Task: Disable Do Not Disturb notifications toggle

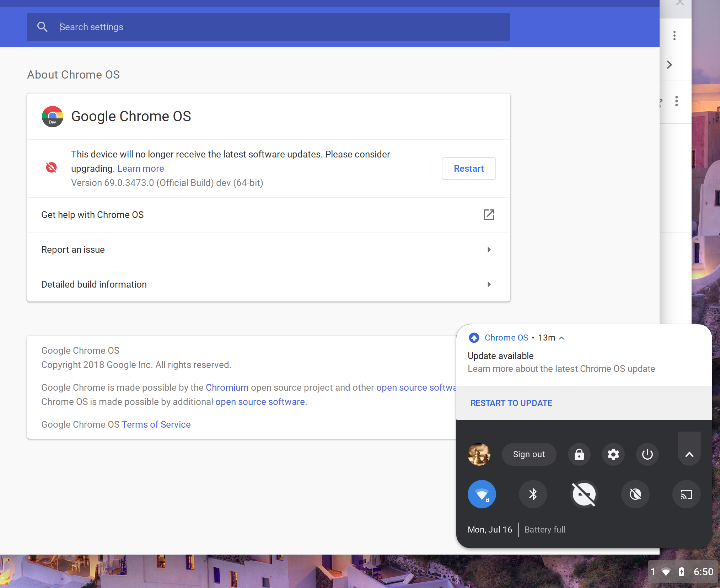Action: [x=584, y=494]
